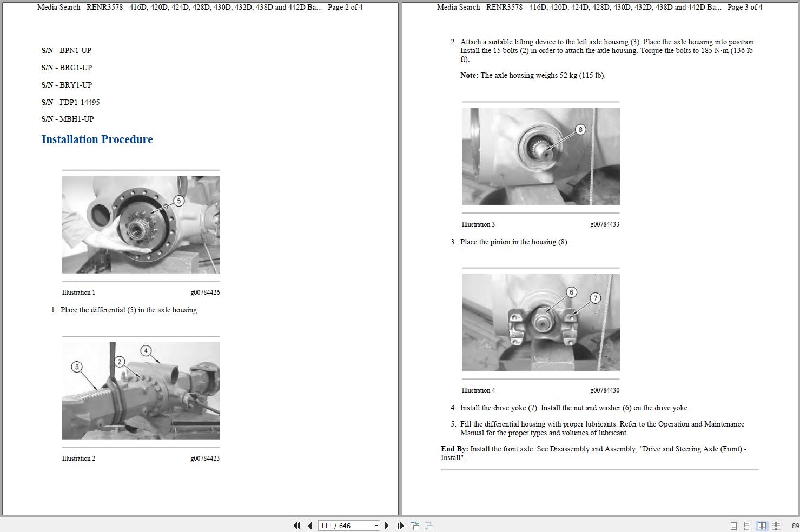The height and width of the screenshot is (532, 800).
Task: Toggle the currently active two-page view
Action: coord(762,525)
